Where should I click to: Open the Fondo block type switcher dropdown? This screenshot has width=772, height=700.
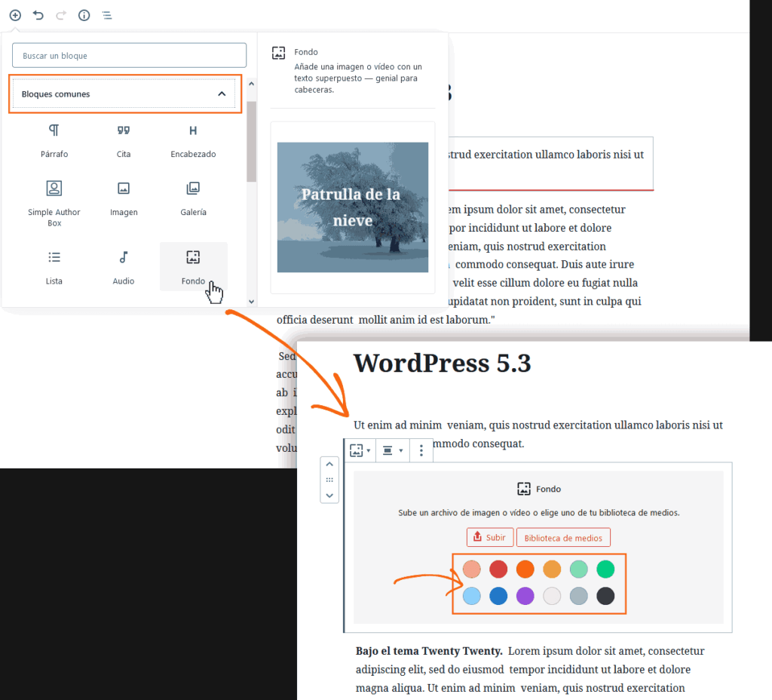click(360, 451)
